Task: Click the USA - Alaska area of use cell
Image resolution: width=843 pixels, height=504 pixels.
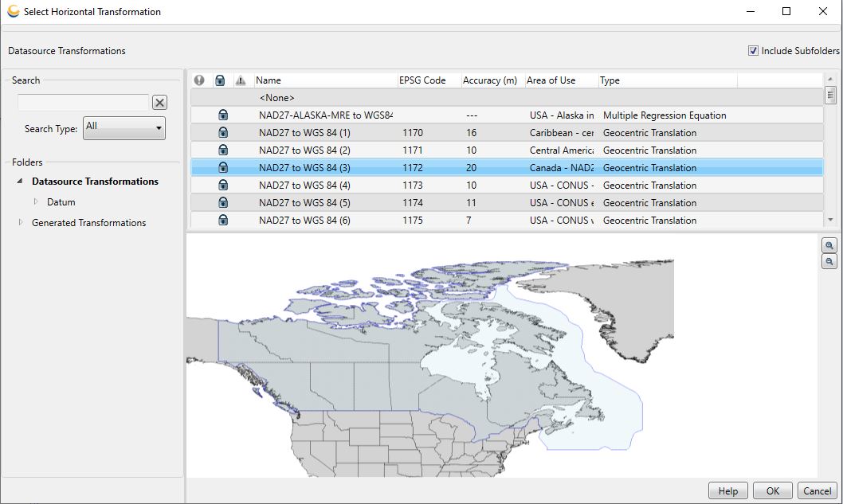Action: pos(561,115)
